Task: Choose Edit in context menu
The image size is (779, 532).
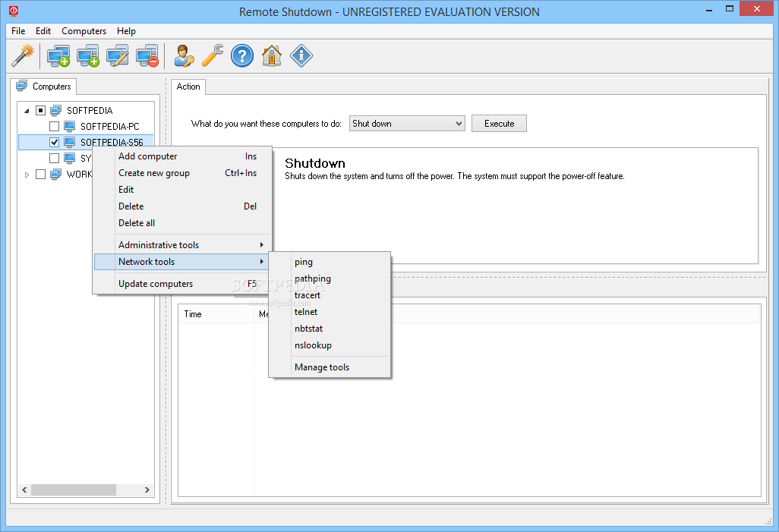Action: pyautogui.click(x=182, y=189)
